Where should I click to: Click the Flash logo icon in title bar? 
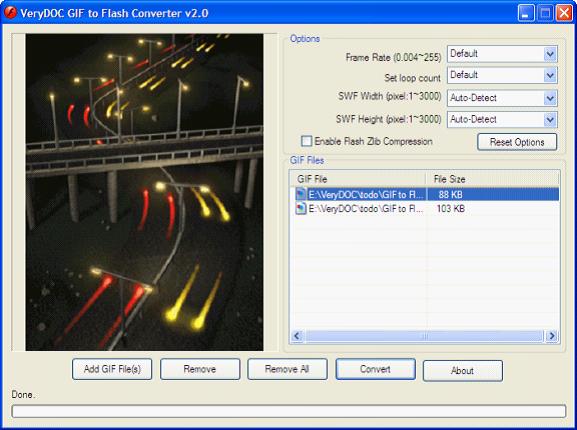10,13
